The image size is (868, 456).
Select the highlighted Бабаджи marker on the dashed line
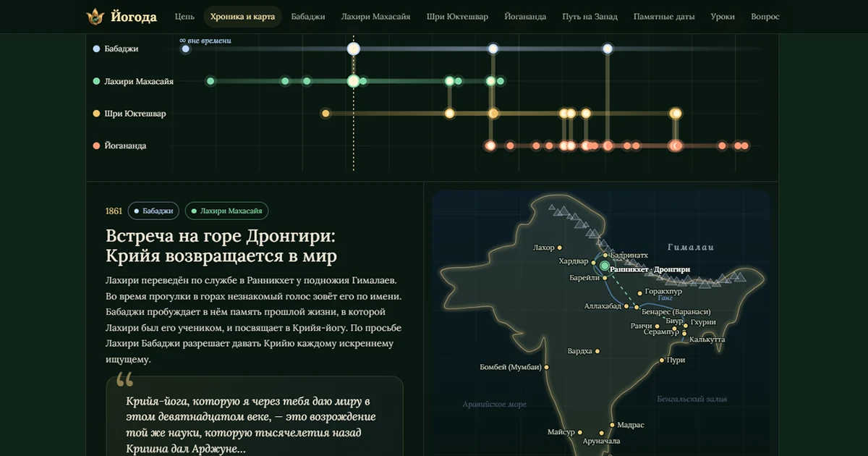click(x=353, y=48)
